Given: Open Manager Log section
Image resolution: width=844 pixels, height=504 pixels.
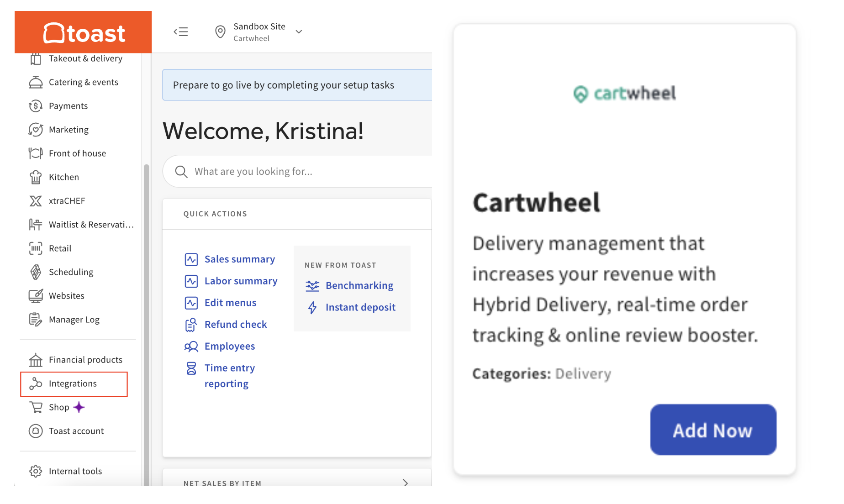Looking at the screenshot, I should tap(74, 320).
